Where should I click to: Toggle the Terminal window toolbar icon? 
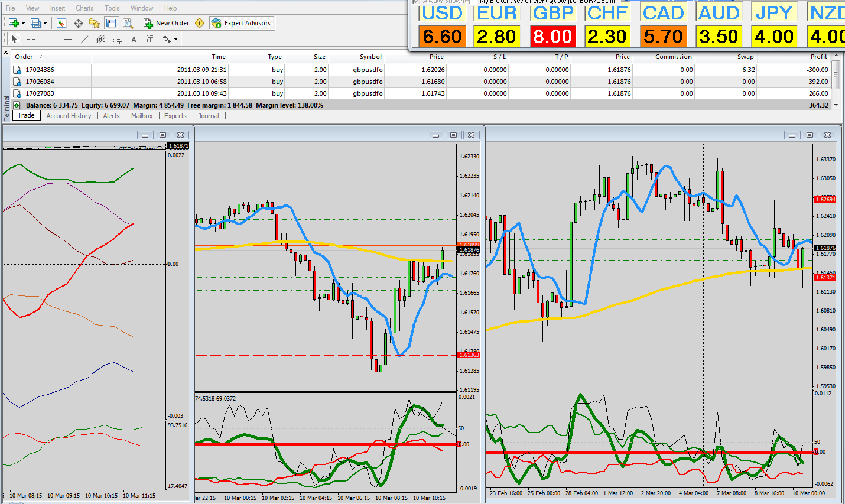pyautogui.click(x=111, y=23)
